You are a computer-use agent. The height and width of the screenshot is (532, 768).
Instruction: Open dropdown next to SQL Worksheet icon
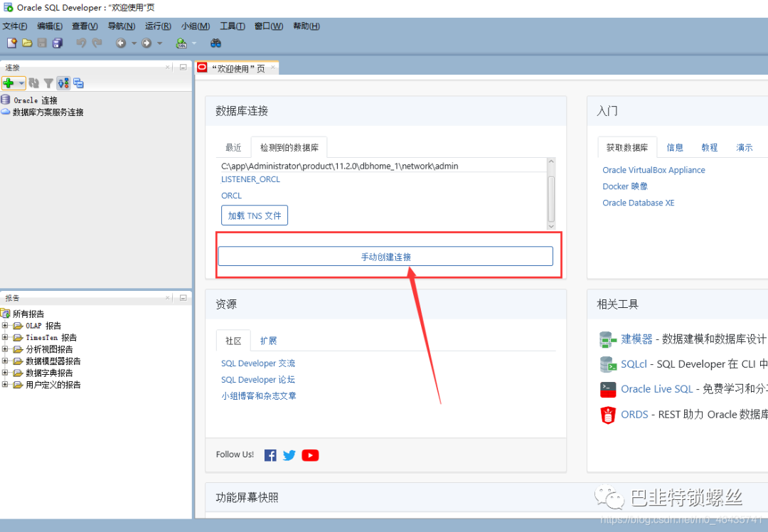[194, 43]
